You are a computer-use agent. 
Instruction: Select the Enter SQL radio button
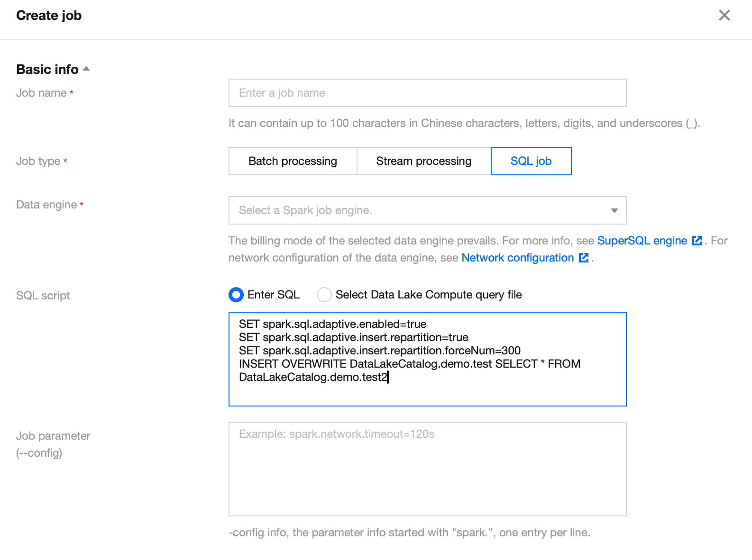(236, 295)
